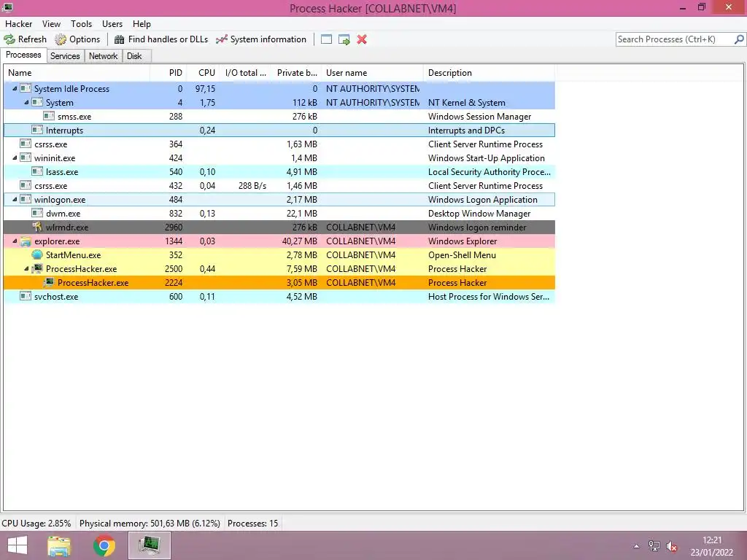Click Physical memory status bar entry
The image size is (747, 560).
pyautogui.click(x=150, y=524)
